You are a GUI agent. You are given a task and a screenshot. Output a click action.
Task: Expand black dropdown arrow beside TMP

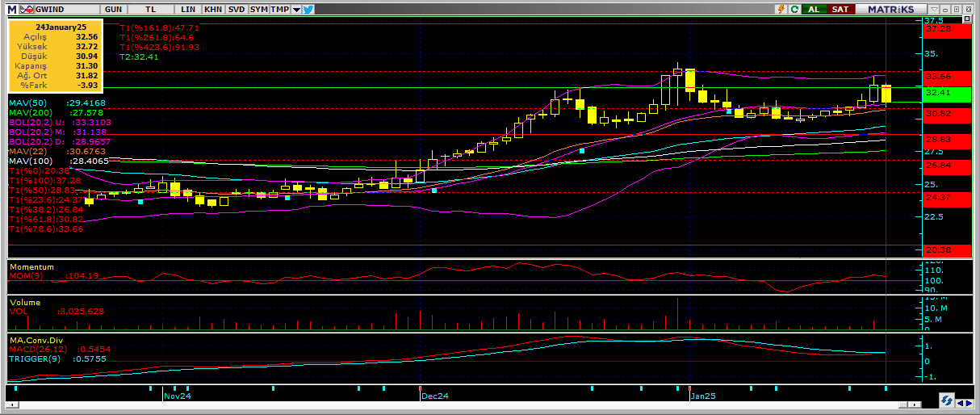click(296, 9)
